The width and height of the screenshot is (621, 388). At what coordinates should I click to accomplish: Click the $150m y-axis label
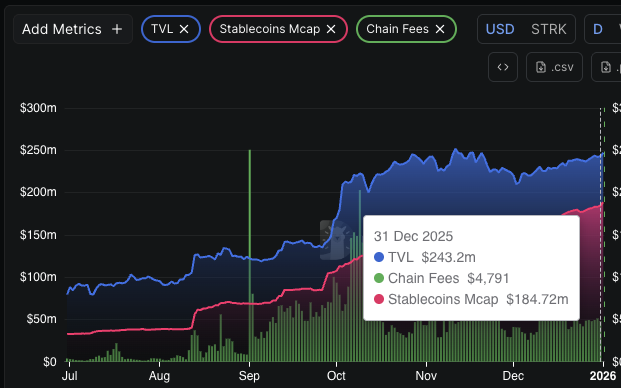tap(38, 235)
